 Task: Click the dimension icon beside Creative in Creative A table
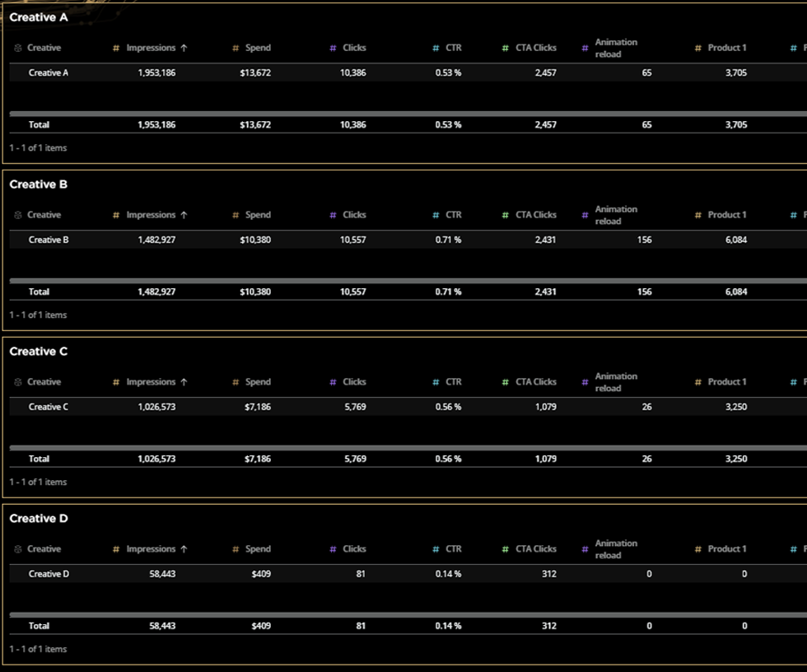(18, 48)
